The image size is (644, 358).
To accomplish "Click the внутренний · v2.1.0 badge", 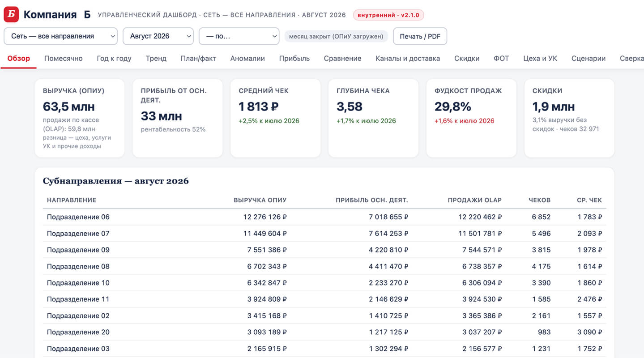I will click(388, 15).
